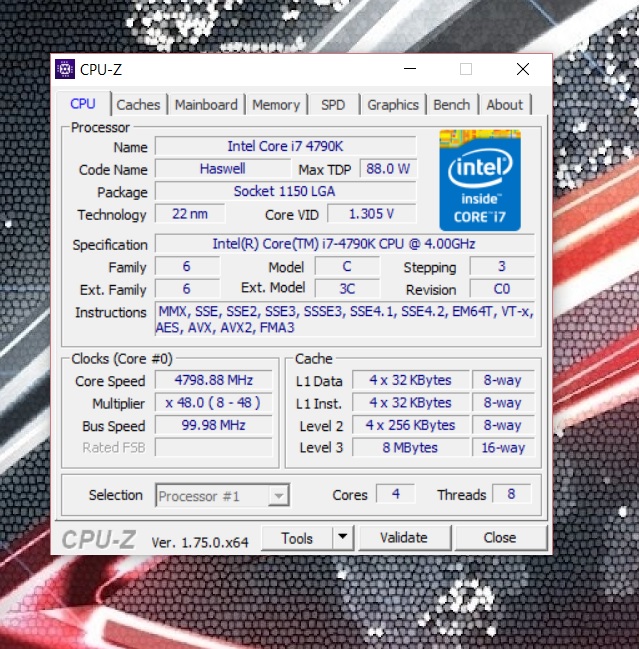Screen dimensions: 639x649
Task: Click the CPU-Z window title text
Action: (101, 70)
